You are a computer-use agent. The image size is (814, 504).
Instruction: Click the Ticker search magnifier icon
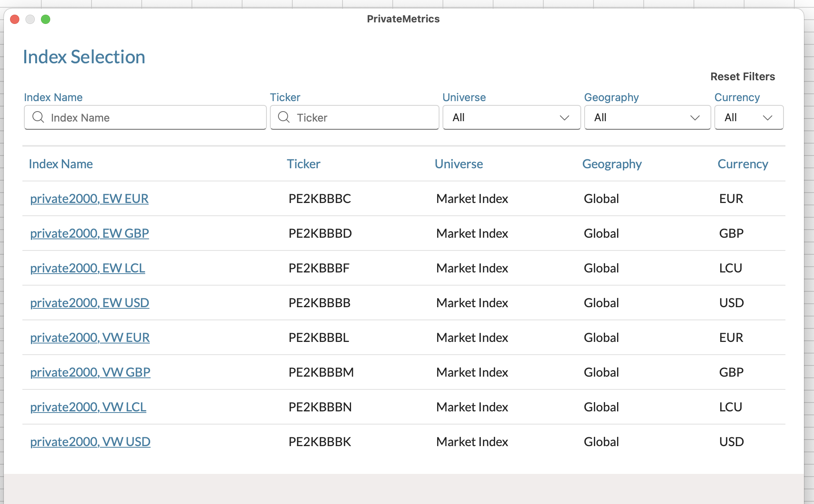pyautogui.click(x=284, y=117)
